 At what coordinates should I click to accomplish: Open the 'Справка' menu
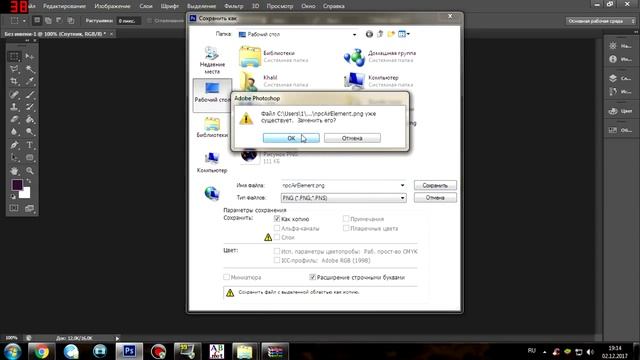click(333, 6)
